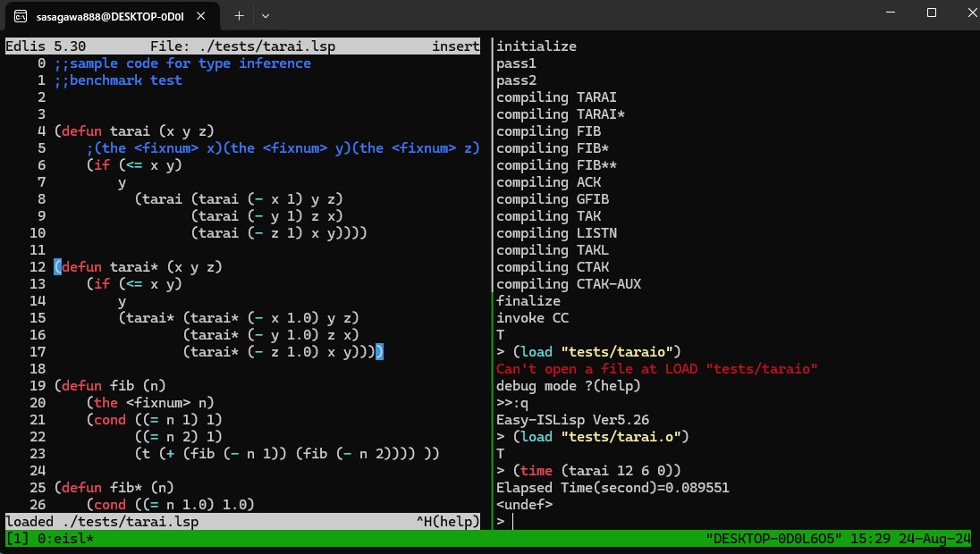980x554 pixels.
Task: Click '(defun fib* (n)' on line 25
Action: [x=114, y=487]
